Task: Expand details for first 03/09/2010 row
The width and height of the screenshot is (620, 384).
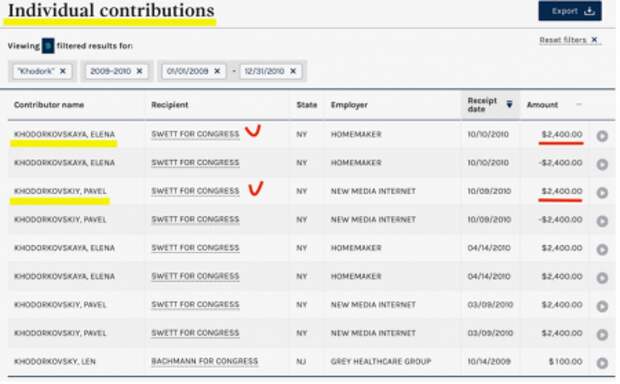Action: click(602, 306)
